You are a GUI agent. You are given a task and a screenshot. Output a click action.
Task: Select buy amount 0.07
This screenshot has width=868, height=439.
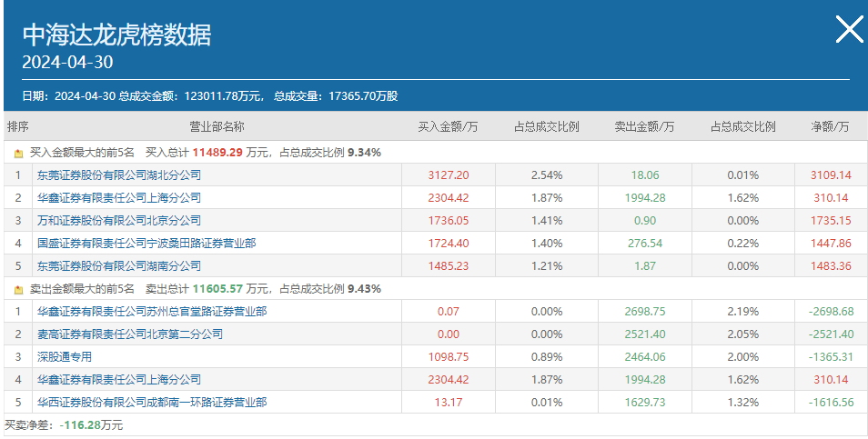tap(449, 311)
